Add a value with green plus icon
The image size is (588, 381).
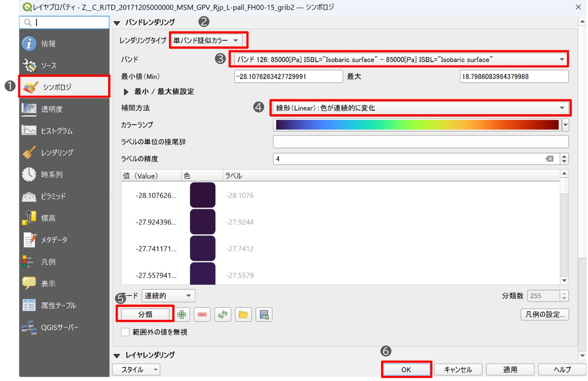[182, 315]
